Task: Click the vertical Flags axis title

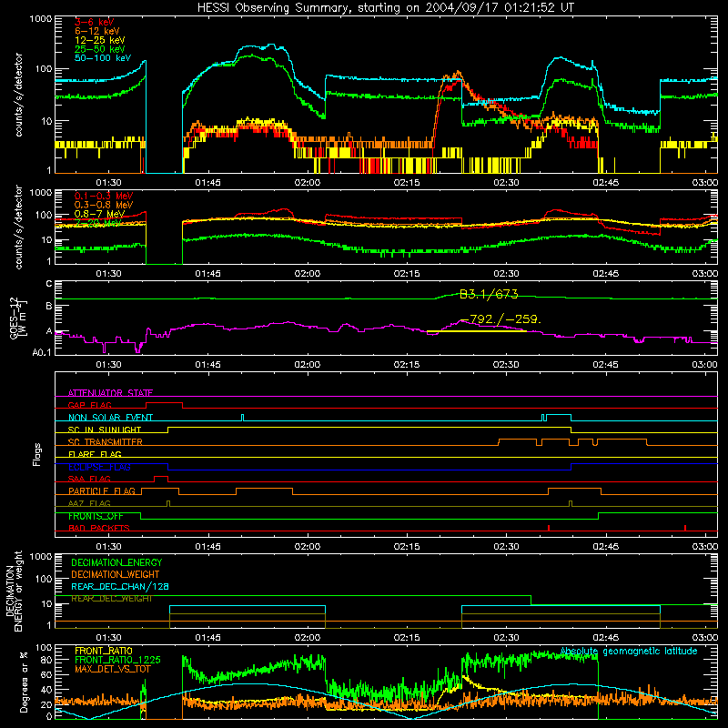Action: [37, 454]
